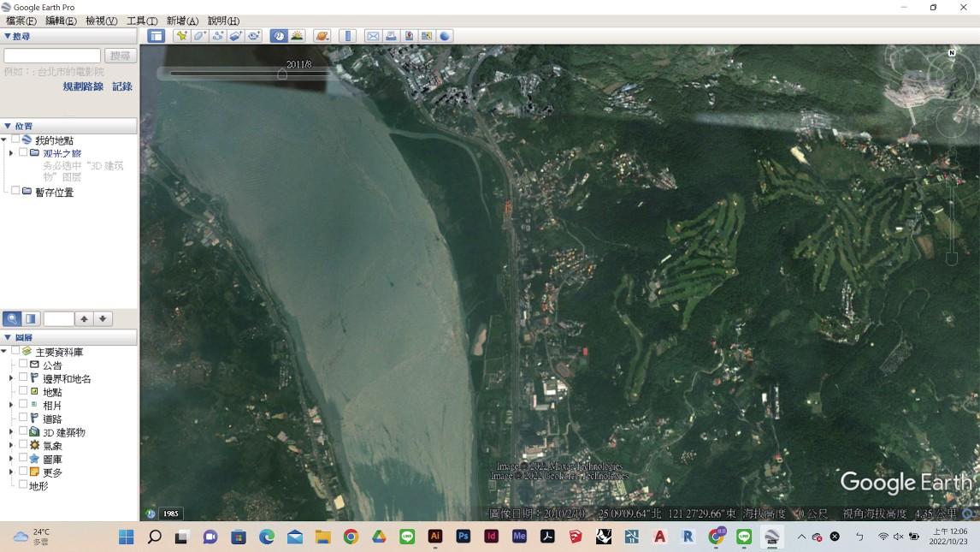Collapse the 位置 panel
980x552 pixels.
coord(8,126)
